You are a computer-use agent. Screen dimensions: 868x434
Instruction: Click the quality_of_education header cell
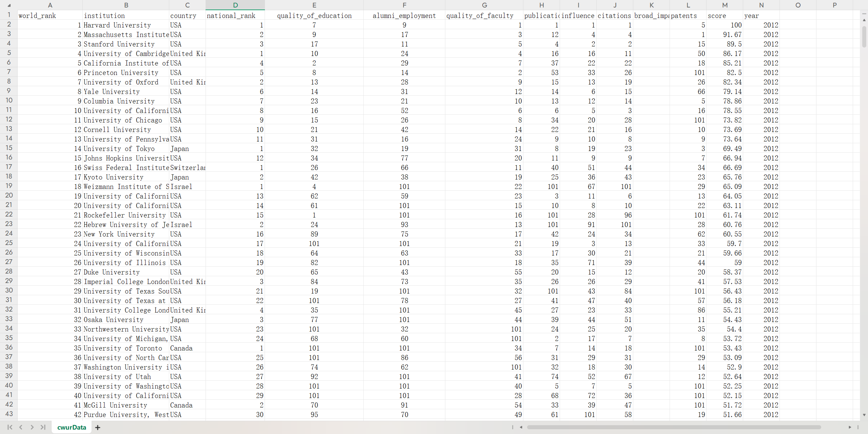coord(314,16)
